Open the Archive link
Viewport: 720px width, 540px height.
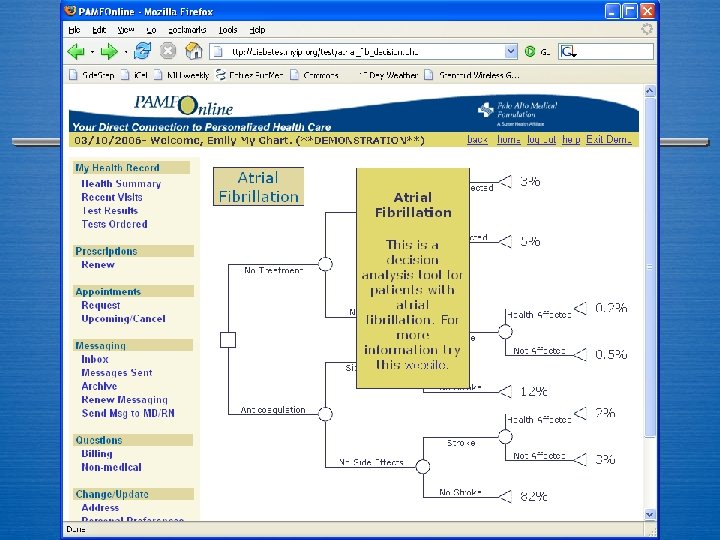tap(99, 386)
